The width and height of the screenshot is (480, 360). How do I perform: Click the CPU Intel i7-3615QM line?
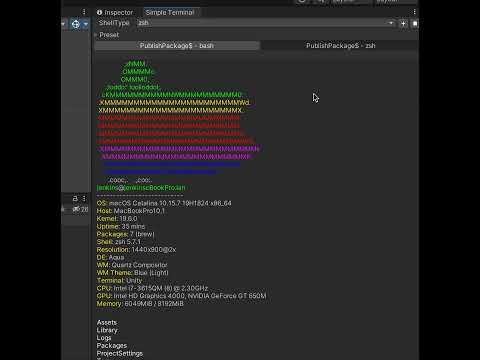pos(152,288)
